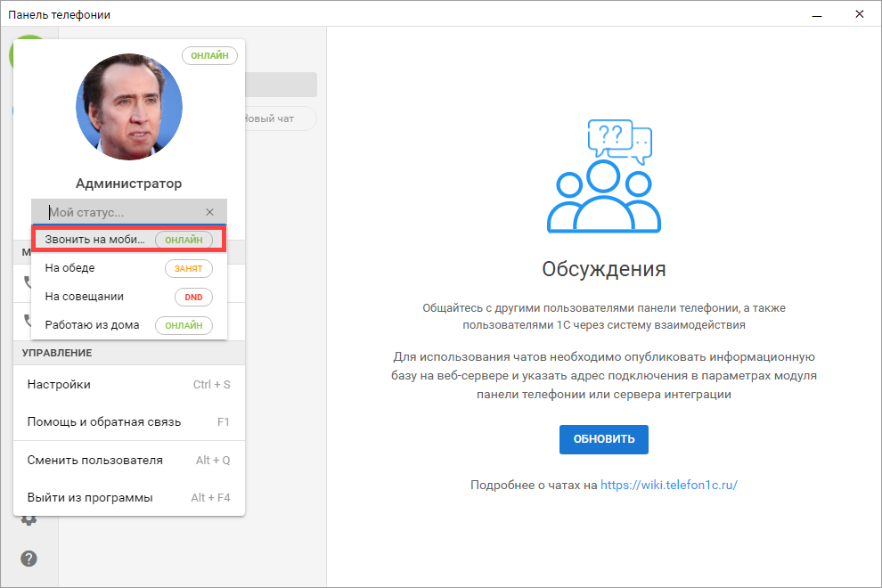Click the "ЗАНЯТ" badge next to На обеде
This screenshot has width=882, height=588.
click(189, 268)
